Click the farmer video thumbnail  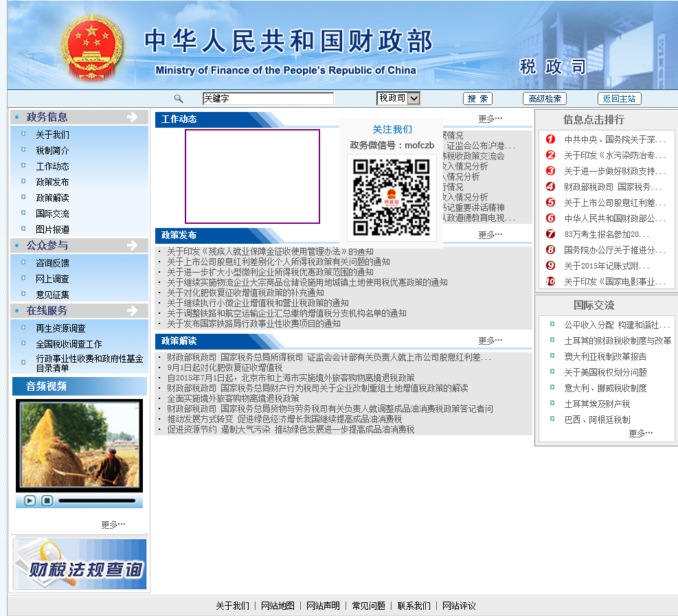pyautogui.click(x=79, y=446)
